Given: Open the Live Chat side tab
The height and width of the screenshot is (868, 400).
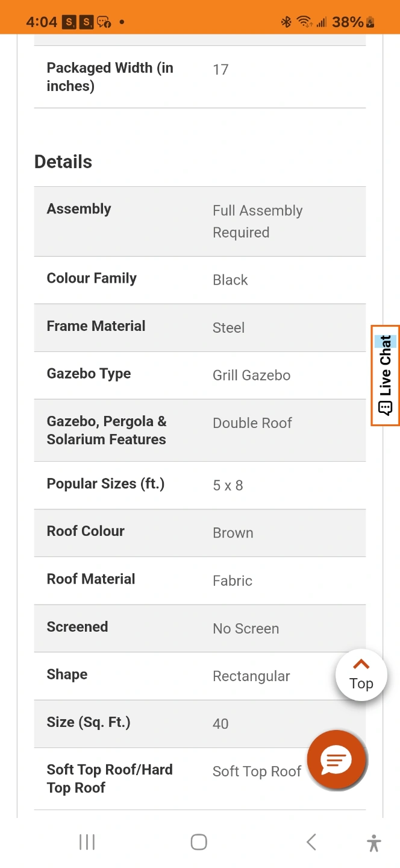Looking at the screenshot, I should [x=386, y=375].
